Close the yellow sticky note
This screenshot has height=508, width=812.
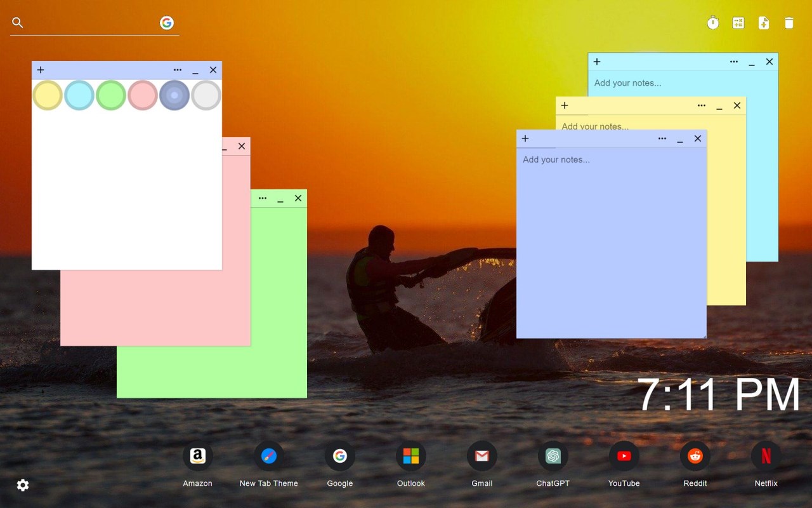click(737, 105)
